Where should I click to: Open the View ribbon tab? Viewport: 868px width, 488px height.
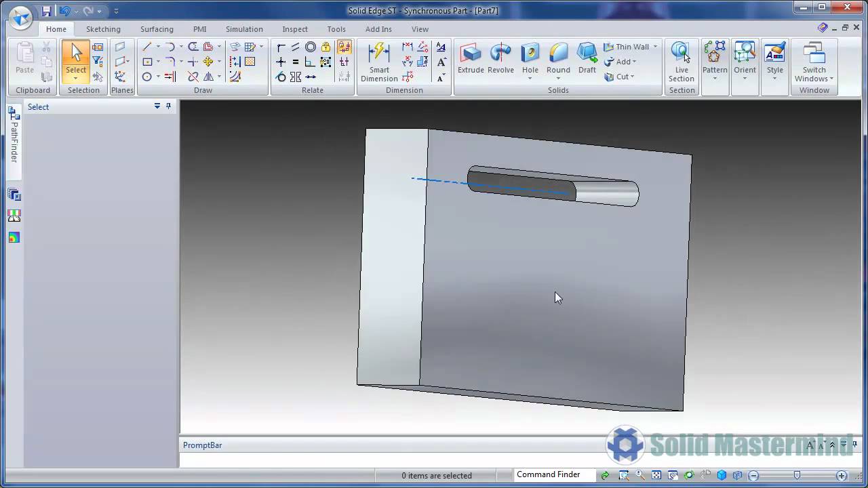(x=420, y=29)
